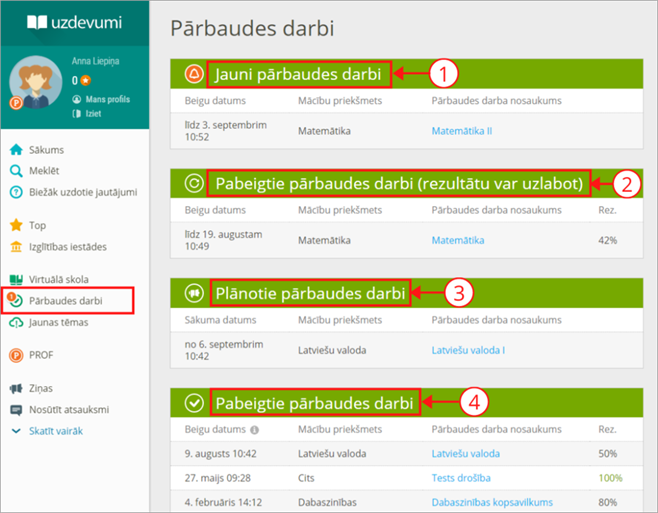This screenshot has height=513, width=658.
Task: Click the Ziņas megaphone icon
Action: coord(15,389)
